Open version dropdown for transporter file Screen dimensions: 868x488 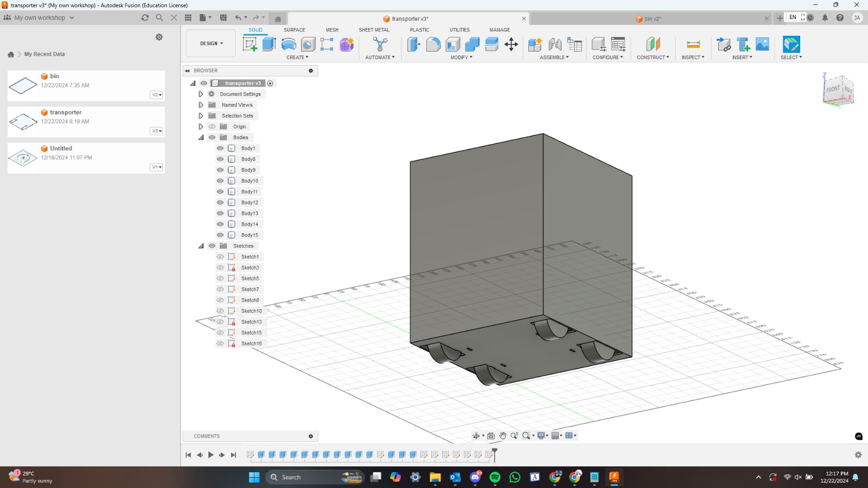tap(156, 131)
